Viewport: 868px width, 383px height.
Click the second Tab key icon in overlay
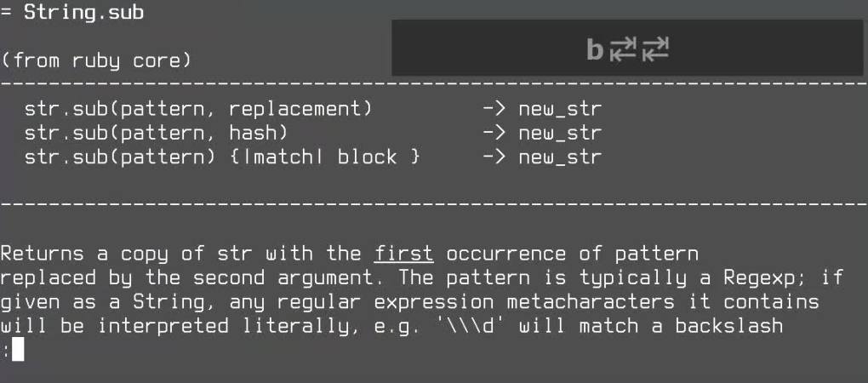pos(655,49)
